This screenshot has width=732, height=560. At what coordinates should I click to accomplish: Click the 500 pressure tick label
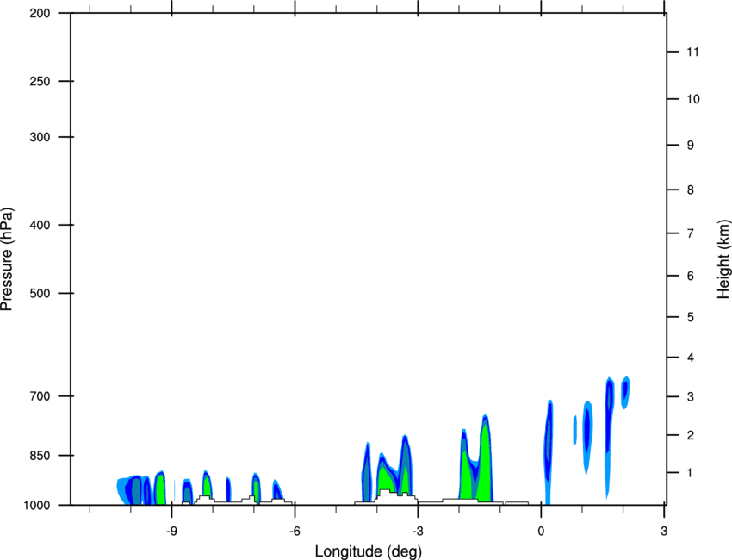pyautogui.click(x=40, y=293)
